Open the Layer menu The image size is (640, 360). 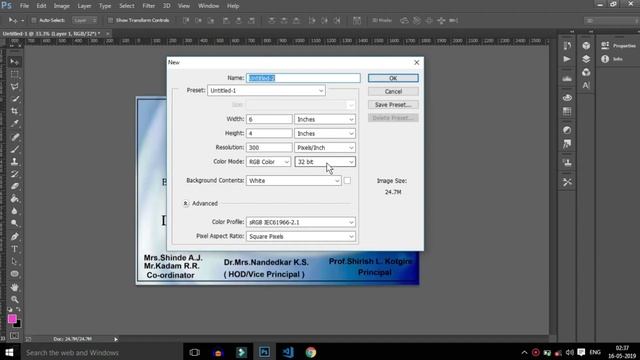tap(84, 6)
